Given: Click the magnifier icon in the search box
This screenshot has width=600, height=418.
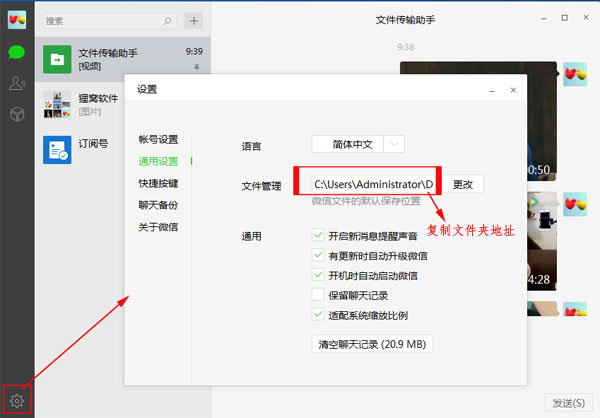Looking at the screenshot, I should coord(167,21).
